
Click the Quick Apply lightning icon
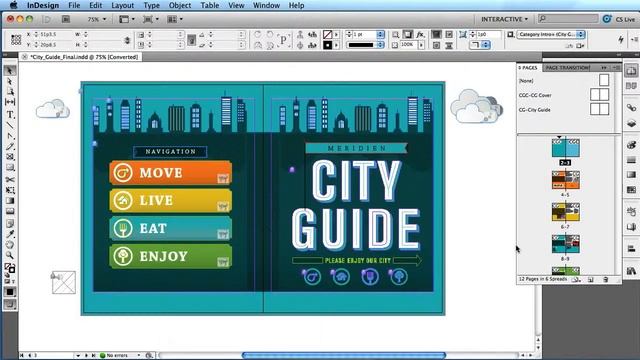pos(620,39)
